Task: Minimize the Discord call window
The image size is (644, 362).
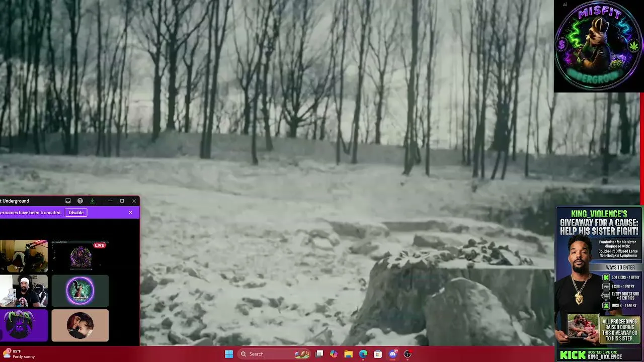Action: click(110, 201)
